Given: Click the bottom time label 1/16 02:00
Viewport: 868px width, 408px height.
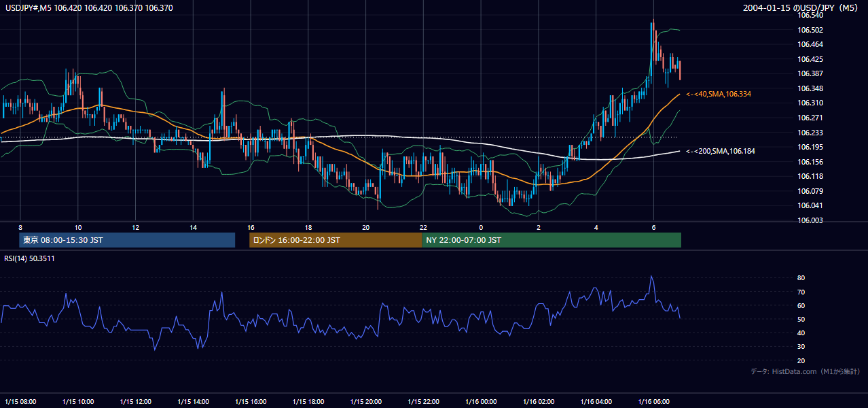Looking at the screenshot, I should [x=539, y=401].
